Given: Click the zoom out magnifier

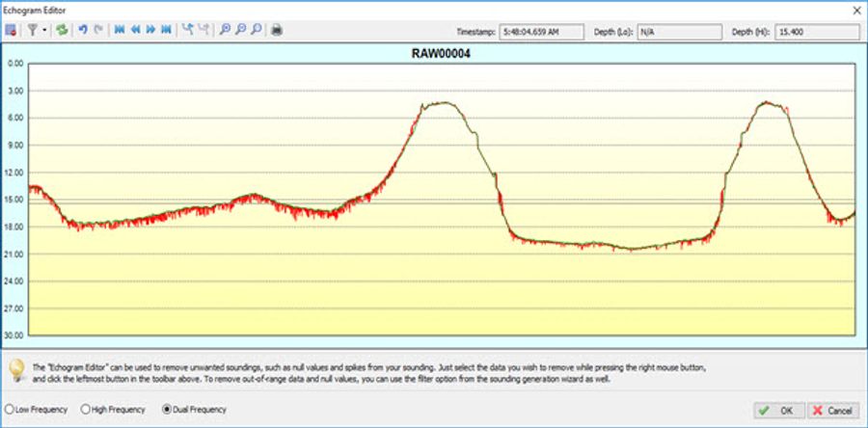Looking at the screenshot, I should click(x=240, y=30).
